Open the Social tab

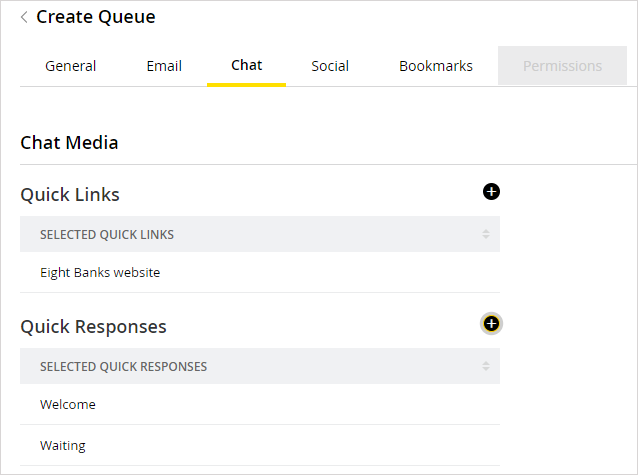tap(330, 66)
